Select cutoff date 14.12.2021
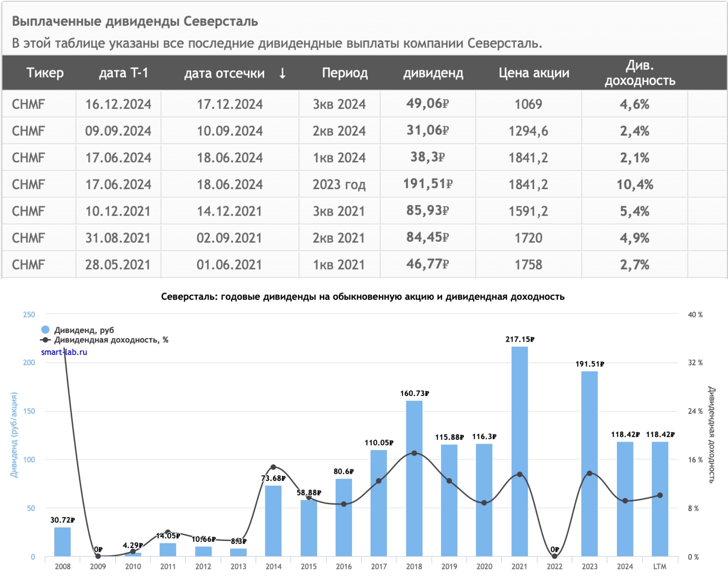The width and height of the screenshot is (728, 578). 229,211
